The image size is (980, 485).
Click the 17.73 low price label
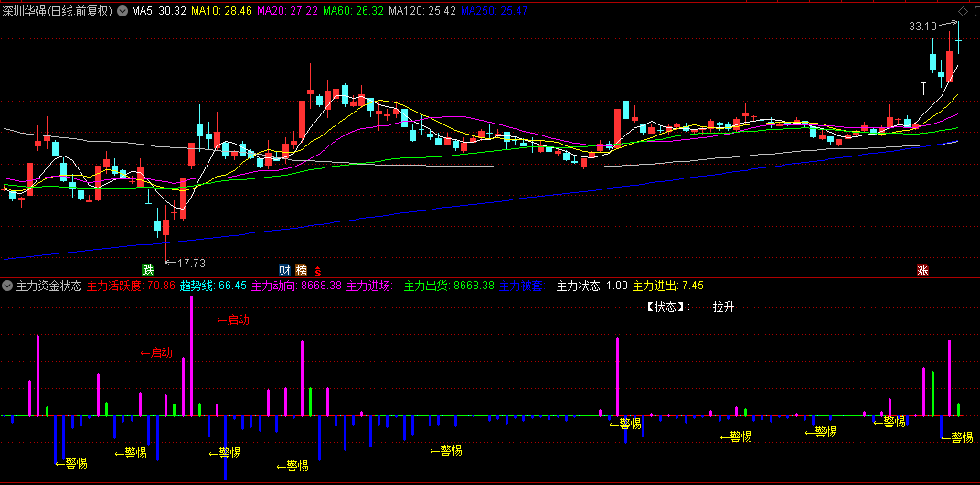coord(191,263)
